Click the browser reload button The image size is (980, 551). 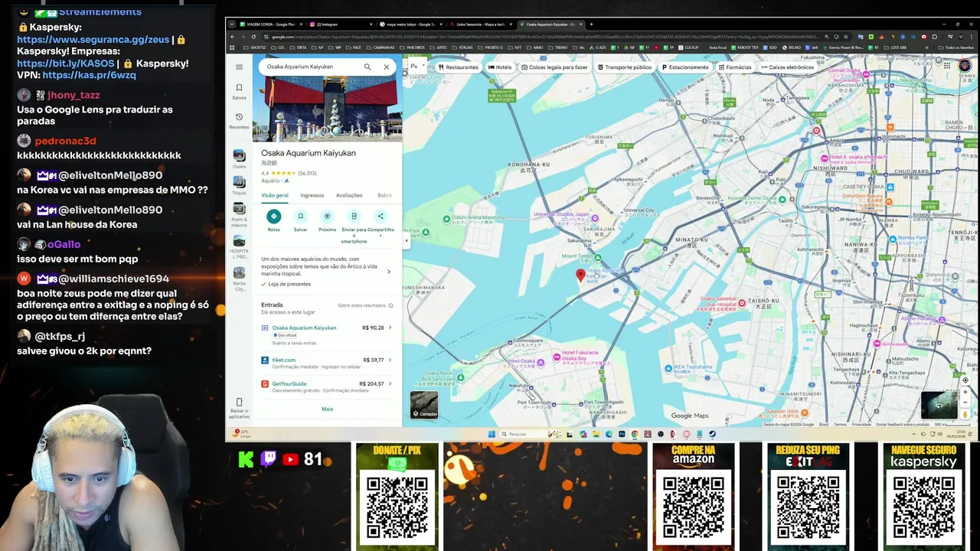pyautogui.click(x=253, y=37)
